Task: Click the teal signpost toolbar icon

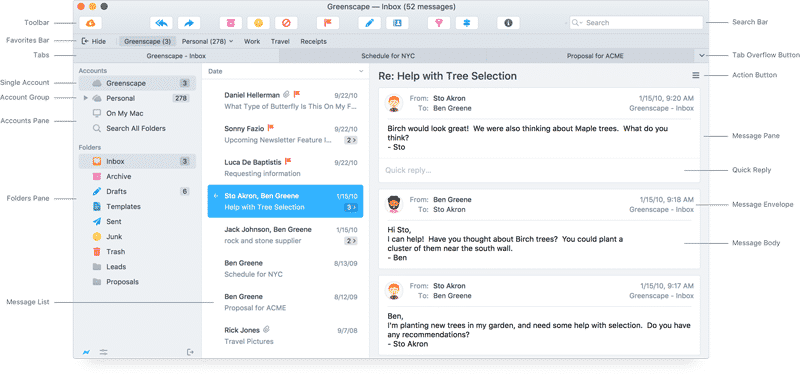Action: coord(466,23)
